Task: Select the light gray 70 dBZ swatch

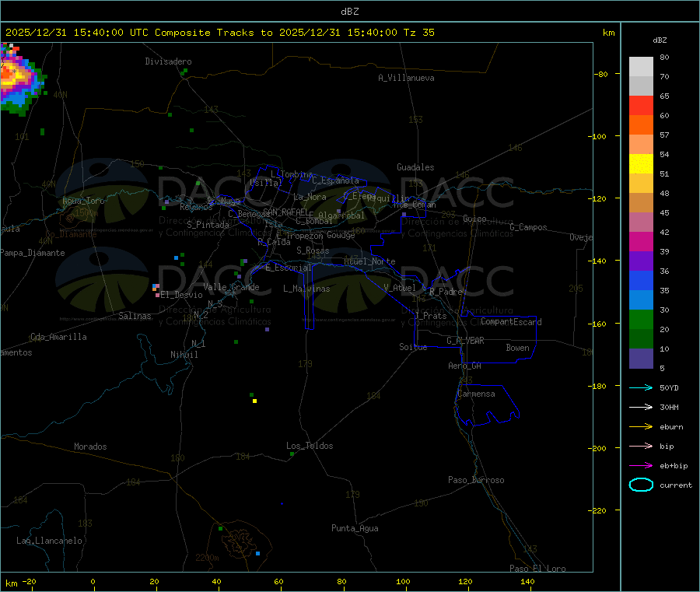Action: pyautogui.click(x=641, y=67)
